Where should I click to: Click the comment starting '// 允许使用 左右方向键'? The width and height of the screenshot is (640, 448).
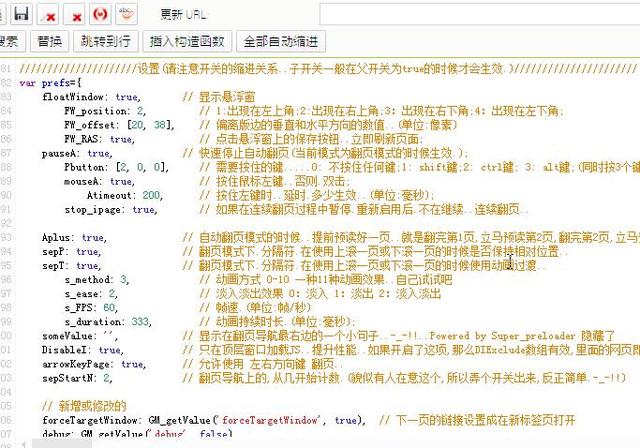click(x=262, y=364)
